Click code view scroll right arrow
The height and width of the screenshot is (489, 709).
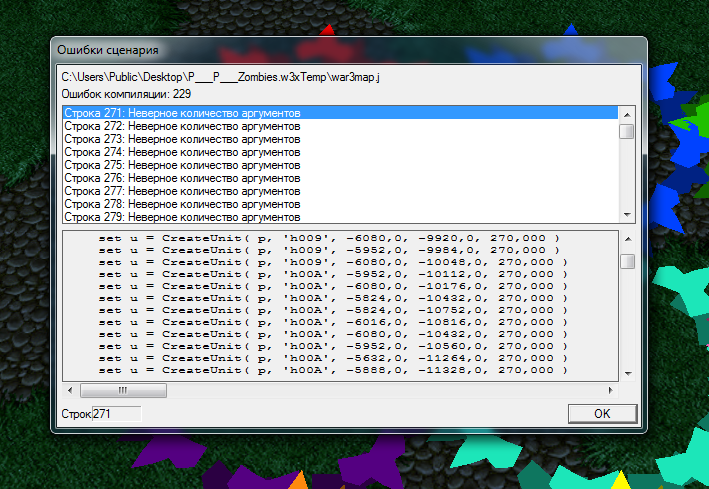pyautogui.click(x=610, y=390)
